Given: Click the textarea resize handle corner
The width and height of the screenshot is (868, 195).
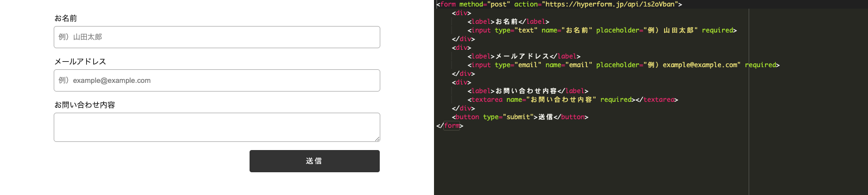Looking at the screenshot, I should pos(377,139).
